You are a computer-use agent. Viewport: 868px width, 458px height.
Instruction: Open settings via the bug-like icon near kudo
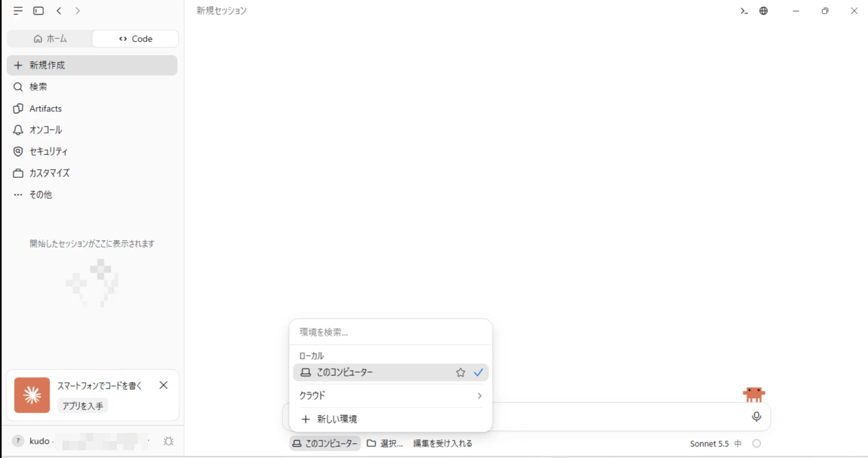click(168, 441)
